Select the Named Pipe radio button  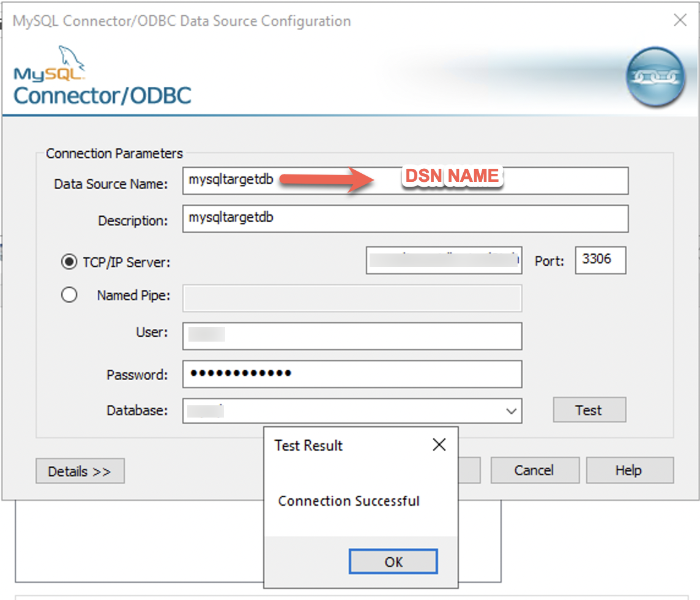pos(69,295)
